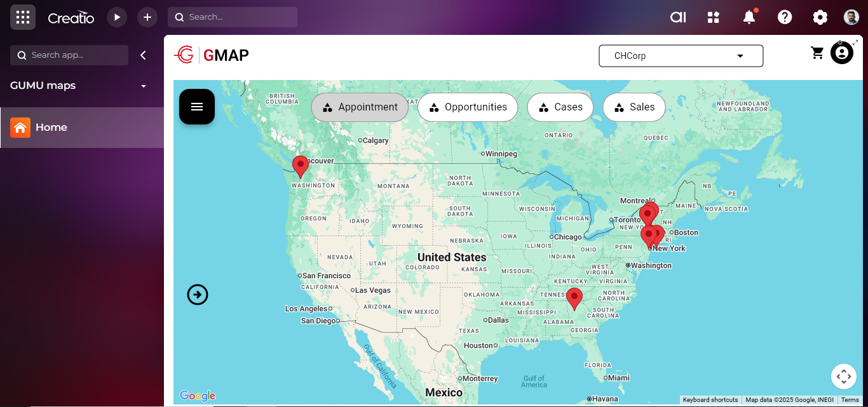Open the map camera controls button
868x407 pixels.
[844, 377]
